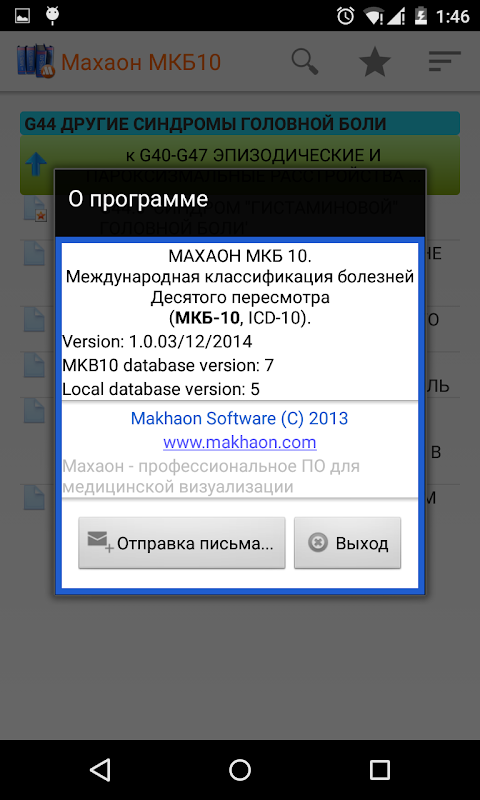Open the search magnifier icon

(x=305, y=62)
